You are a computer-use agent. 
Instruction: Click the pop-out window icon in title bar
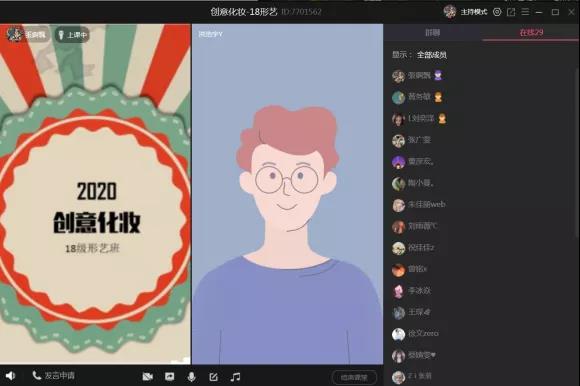(511, 12)
